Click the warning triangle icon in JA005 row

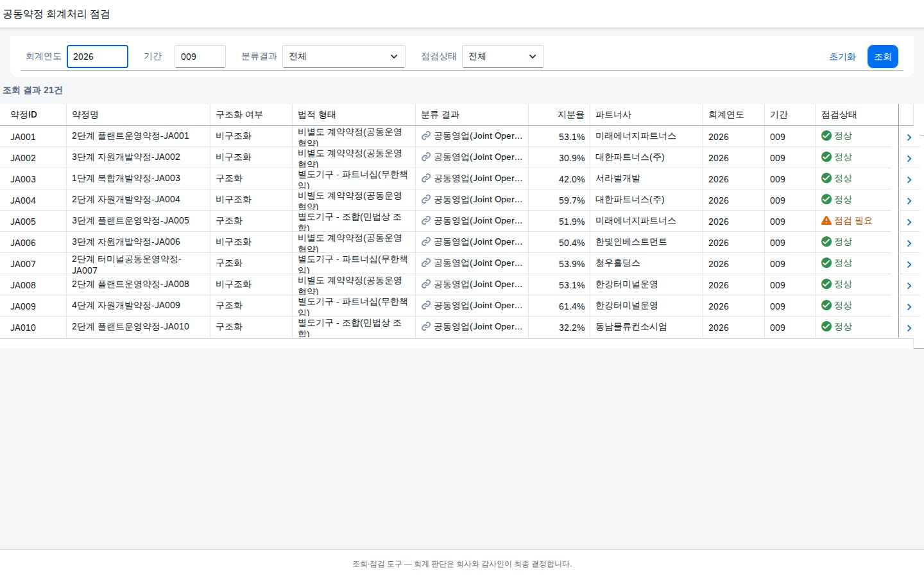pos(826,220)
